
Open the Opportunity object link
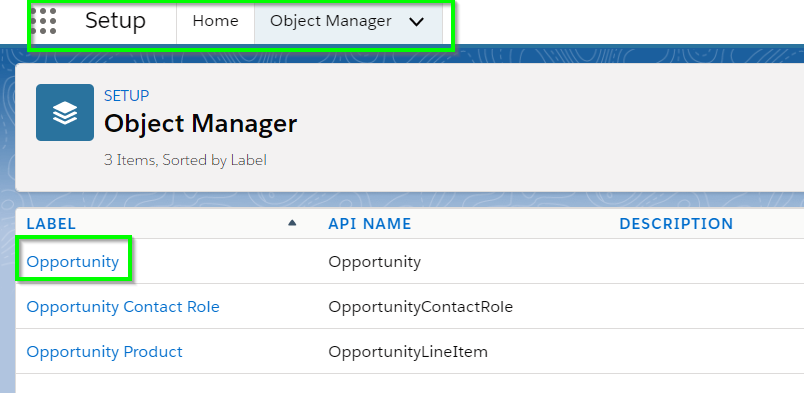pyautogui.click(x=73, y=262)
